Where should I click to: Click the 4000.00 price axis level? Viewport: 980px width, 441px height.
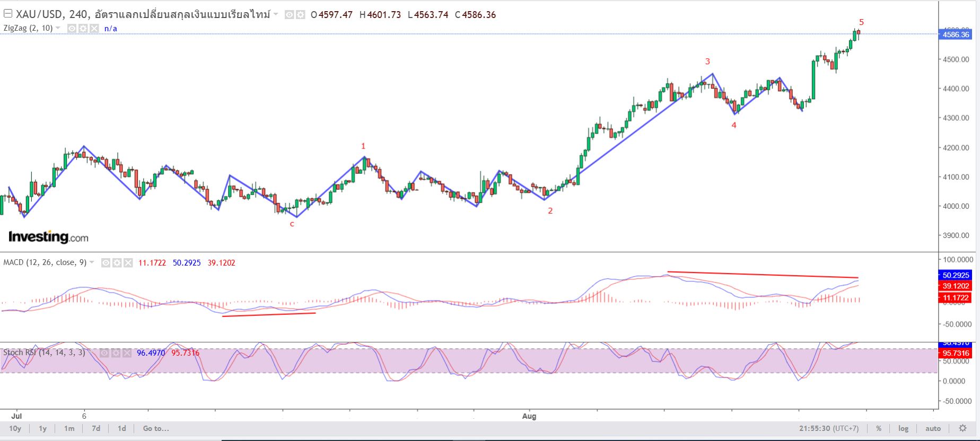pyautogui.click(x=956, y=206)
